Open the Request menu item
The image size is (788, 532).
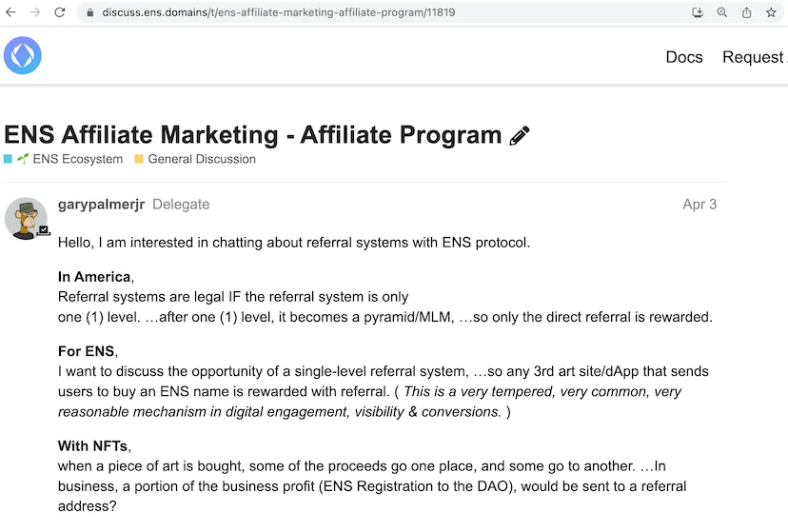click(x=753, y=57)
